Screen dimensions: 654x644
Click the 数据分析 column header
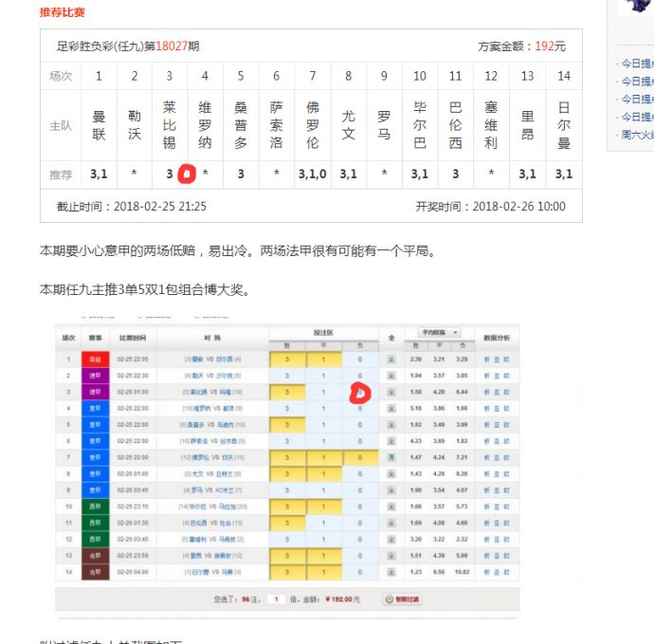coord(497,338)
